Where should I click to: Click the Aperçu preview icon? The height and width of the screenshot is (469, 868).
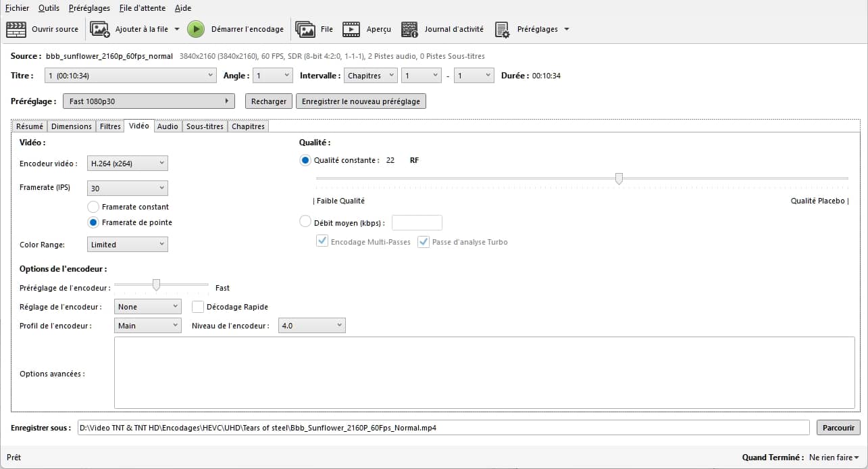(351, 29)
